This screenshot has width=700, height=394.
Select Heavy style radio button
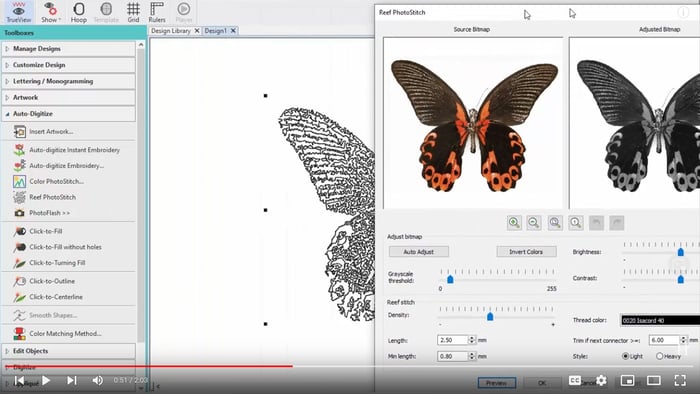pos(659,356)
